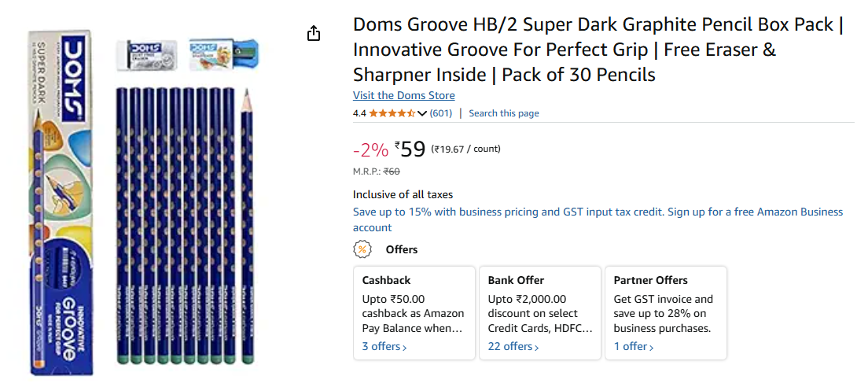The image size is (868, 387).
Task: Expand 22 offers under Bank Offer
Action: click(x=513, y=347)
